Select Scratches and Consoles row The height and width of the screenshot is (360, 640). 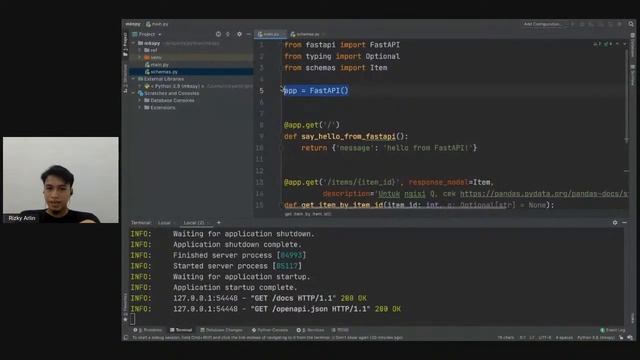tap(191, 93)
